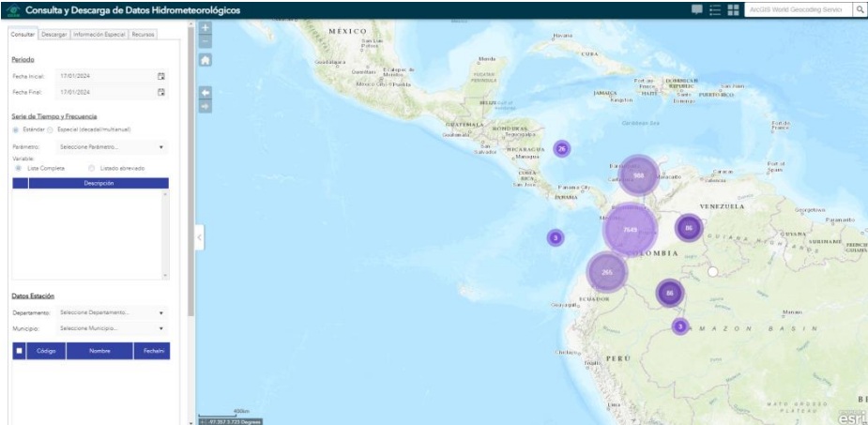
Task: Click the Descripción column header
Action: (99, 183)
